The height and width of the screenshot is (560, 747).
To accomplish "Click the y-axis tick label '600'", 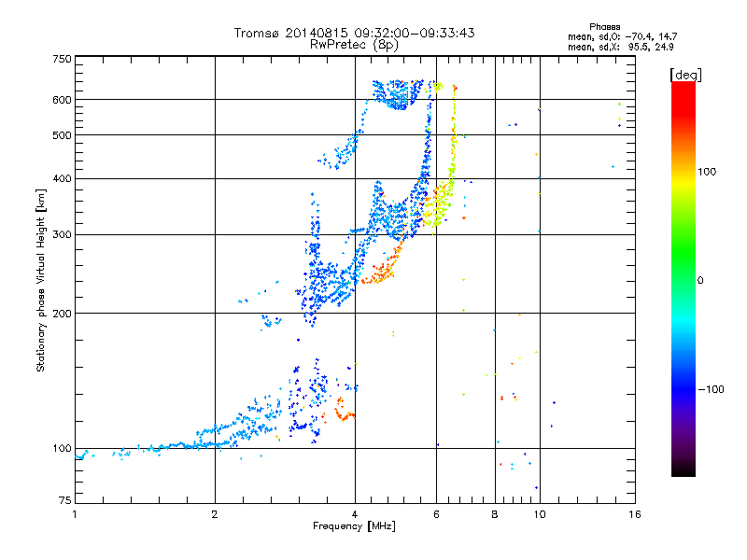I will 62,100.
